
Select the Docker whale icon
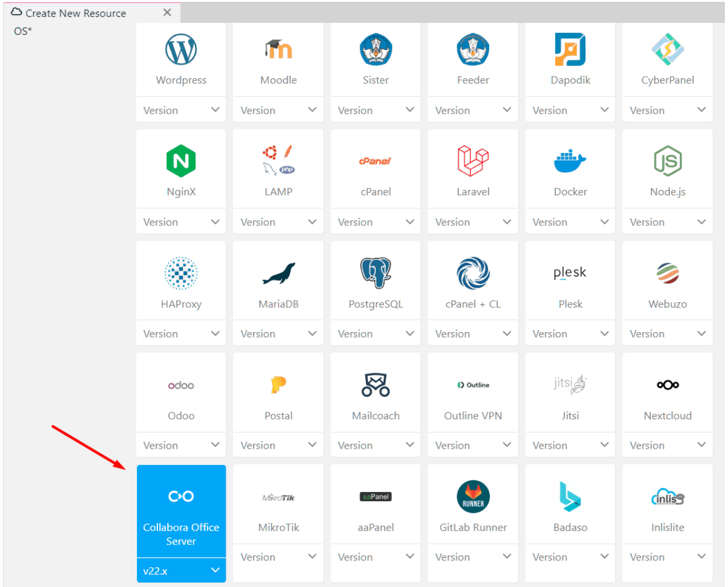click(569, 161)
